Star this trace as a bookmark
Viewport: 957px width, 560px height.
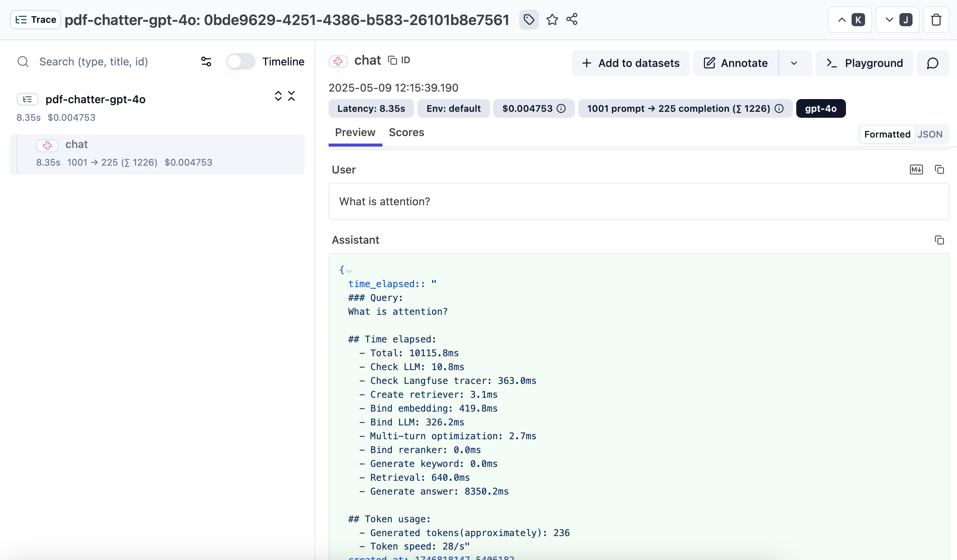click(x=552, y=19)
